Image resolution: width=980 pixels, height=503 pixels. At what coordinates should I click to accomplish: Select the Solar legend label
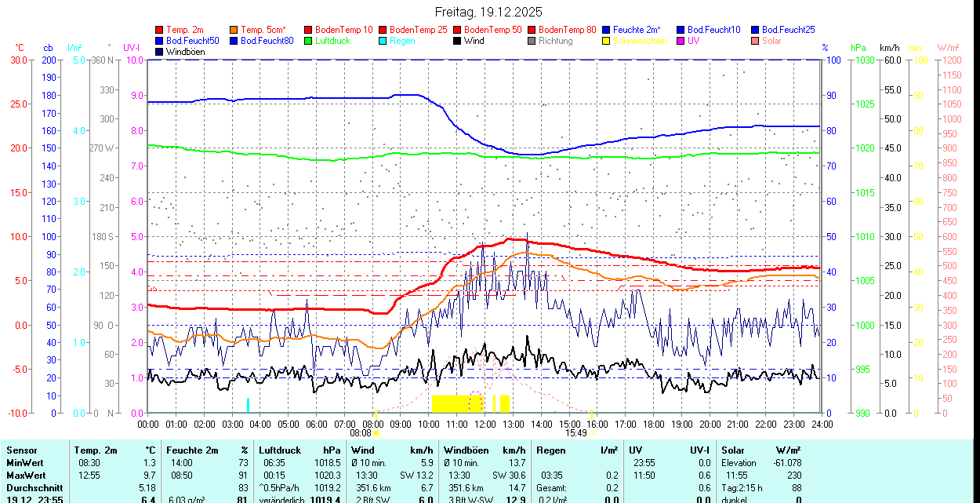pos(771,41)
